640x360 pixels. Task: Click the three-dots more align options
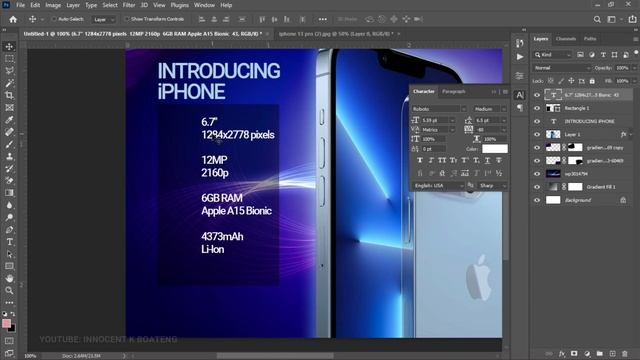[322, 19]
